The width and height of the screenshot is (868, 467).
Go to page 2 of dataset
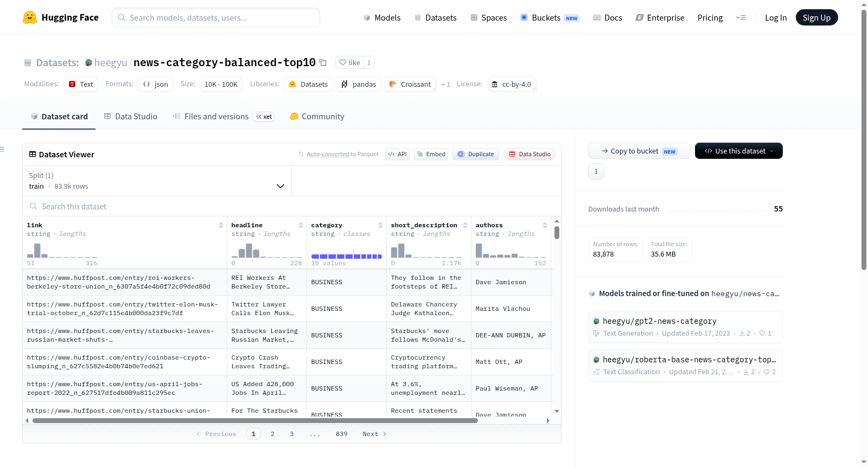tap(272, 434)
